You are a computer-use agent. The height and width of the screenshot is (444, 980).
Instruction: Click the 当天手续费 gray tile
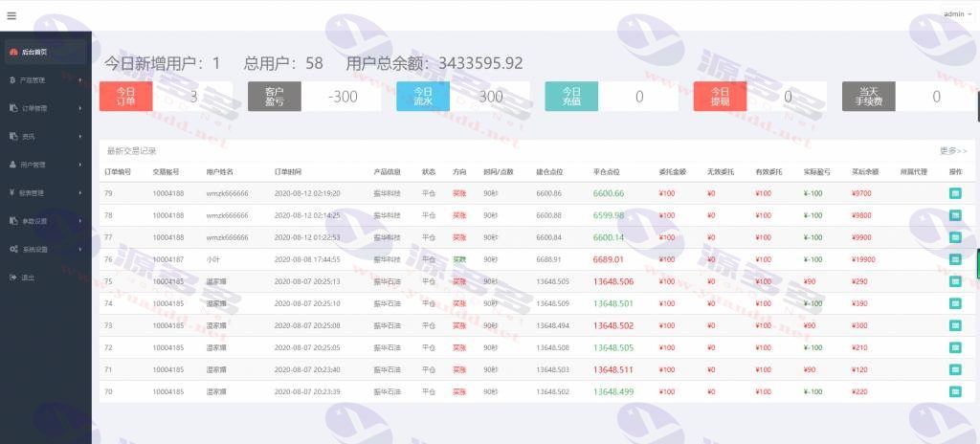(x=869, y=97)
